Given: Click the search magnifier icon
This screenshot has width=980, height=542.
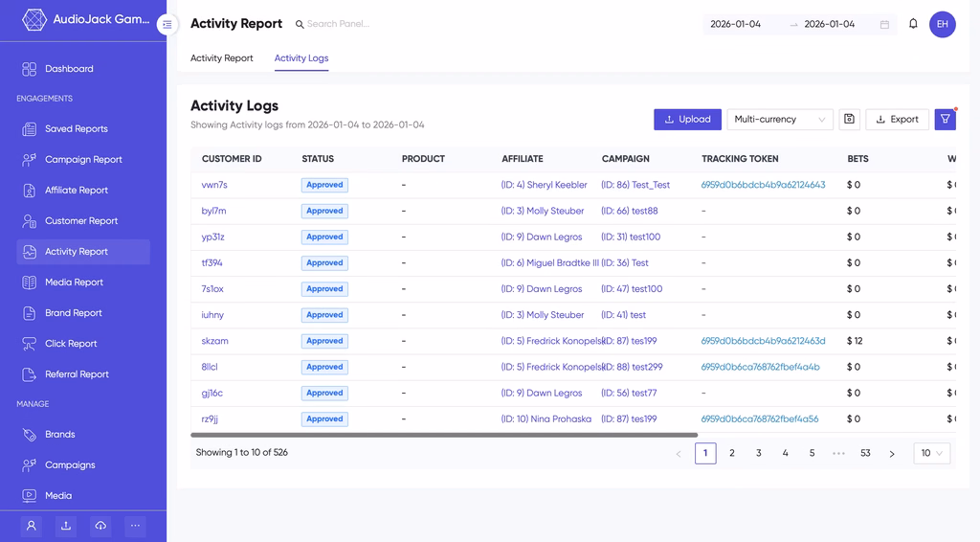Looking at the screenshot, I should [x=300, y=24].
